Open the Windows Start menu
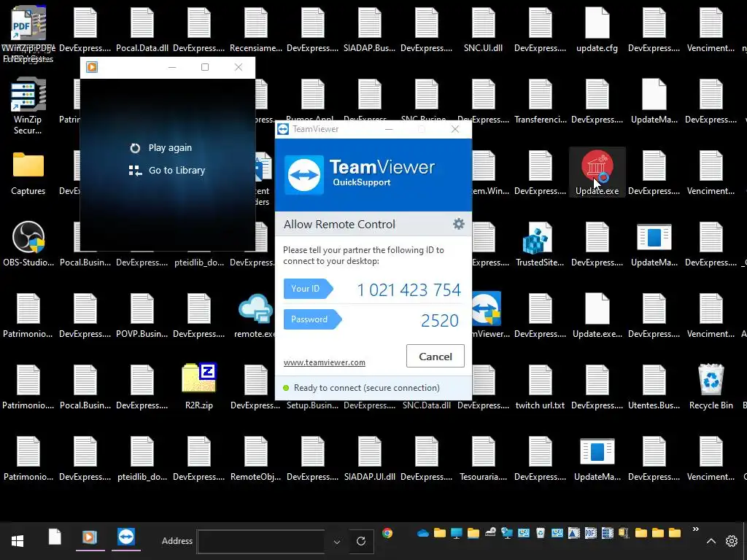 click(18, 541)
